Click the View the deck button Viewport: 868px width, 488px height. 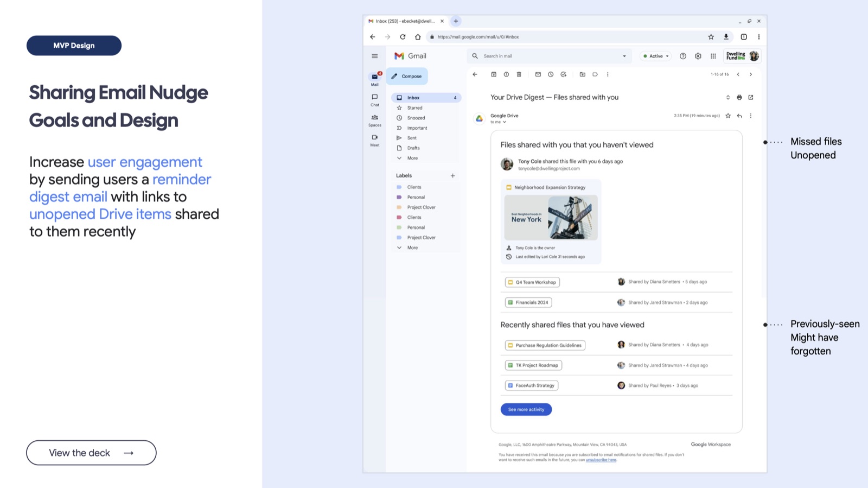click(x=91, y=453)
